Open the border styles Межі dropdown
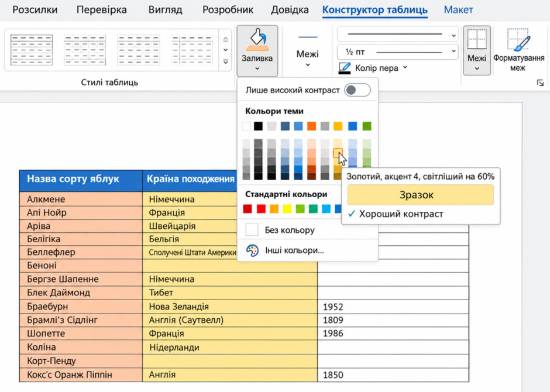Screen dimensions: 550x392 307,51
